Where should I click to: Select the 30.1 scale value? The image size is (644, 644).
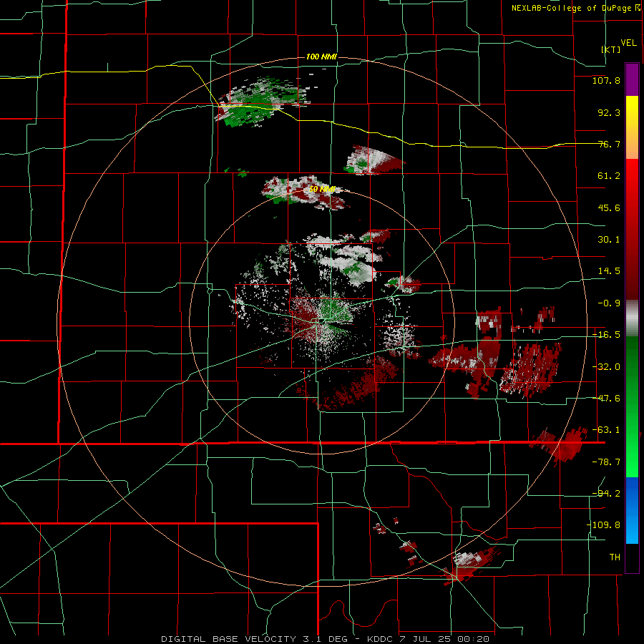609,240
